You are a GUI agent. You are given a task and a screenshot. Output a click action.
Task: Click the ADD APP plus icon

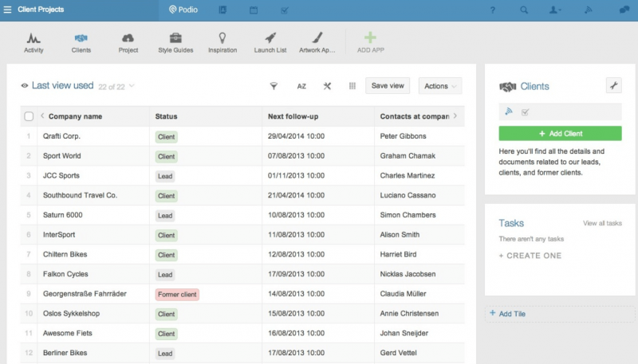pos(370,37)
